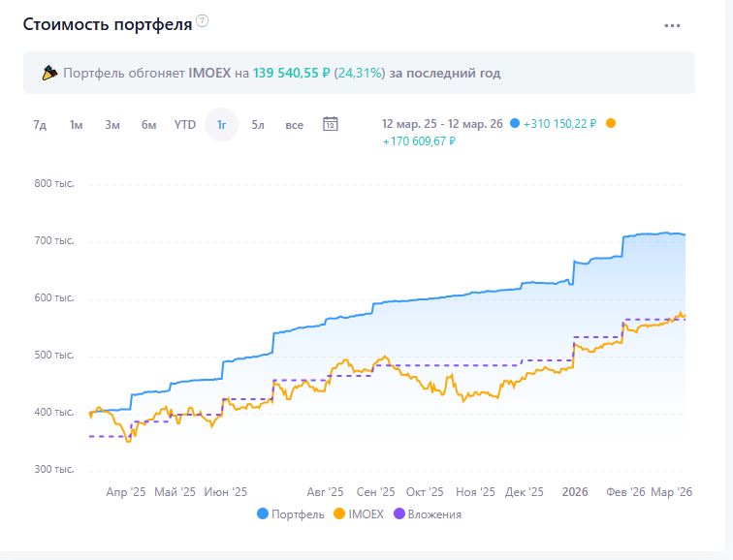Select the 1г yearly range

[x=221, y=124]
